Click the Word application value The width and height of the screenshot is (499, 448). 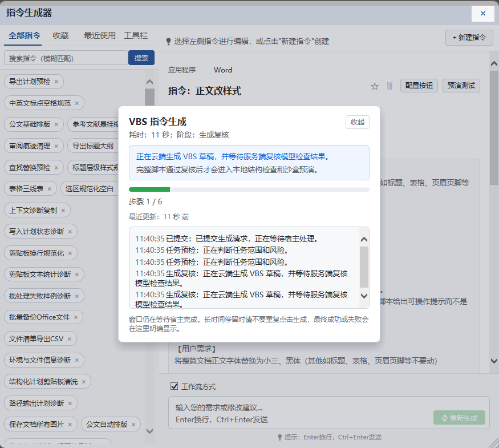click(x=223, y=70)
